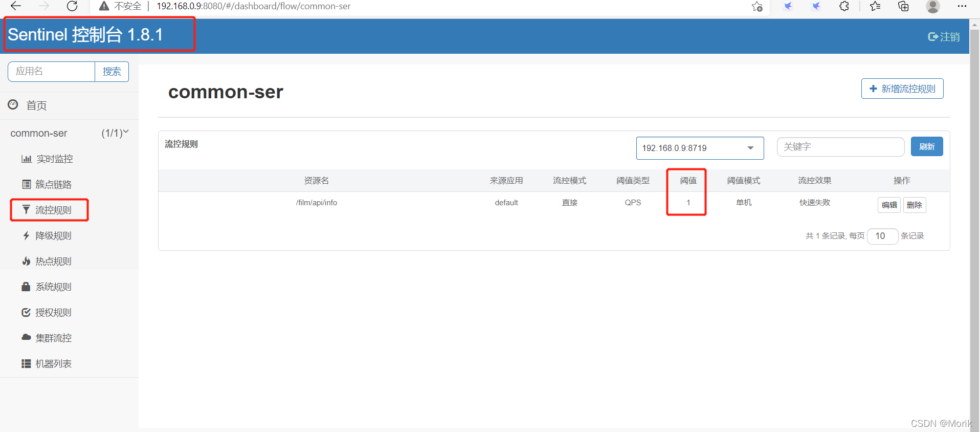
Task: Go back with the browser back arrow
Action: coord(16,6)
